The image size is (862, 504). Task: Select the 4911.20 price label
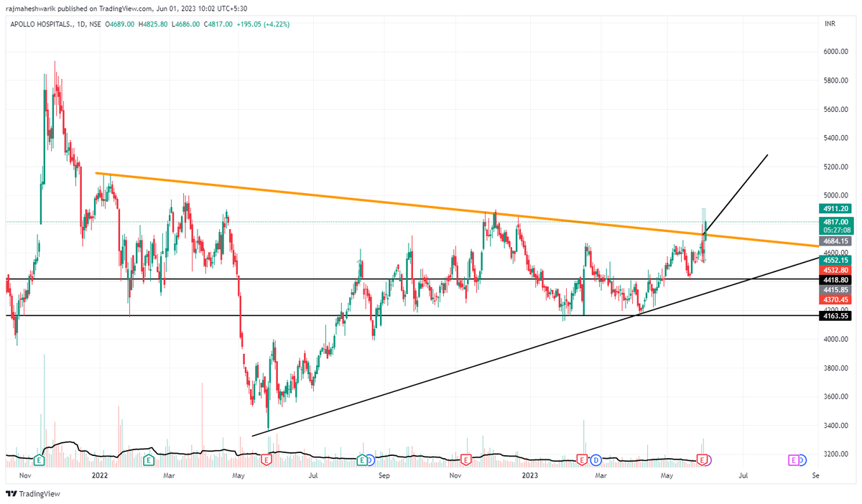click(835, 208)
